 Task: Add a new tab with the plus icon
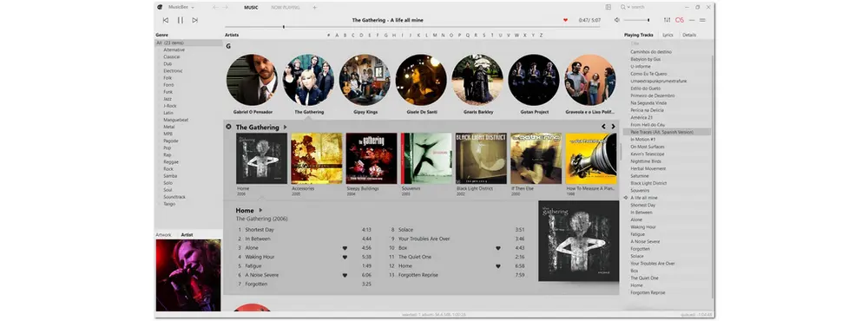pyautogui.click(x=314, y=7)
